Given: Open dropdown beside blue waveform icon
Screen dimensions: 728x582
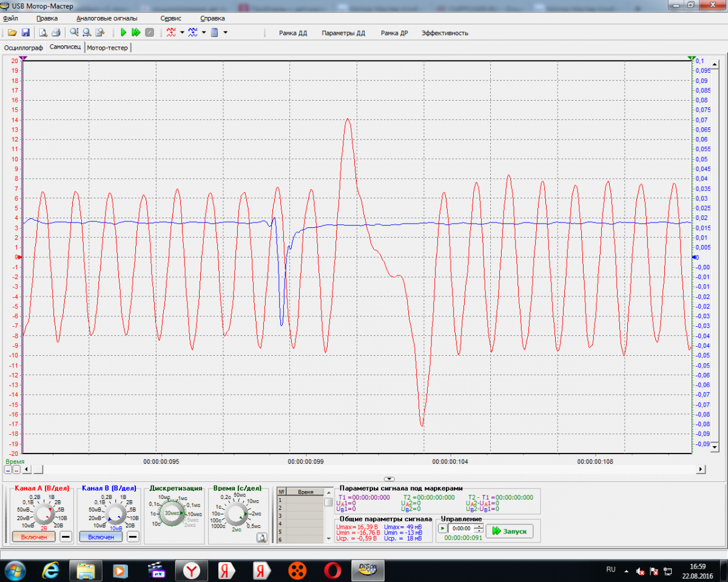Looking at the screenshot, I should pos(204,33).
